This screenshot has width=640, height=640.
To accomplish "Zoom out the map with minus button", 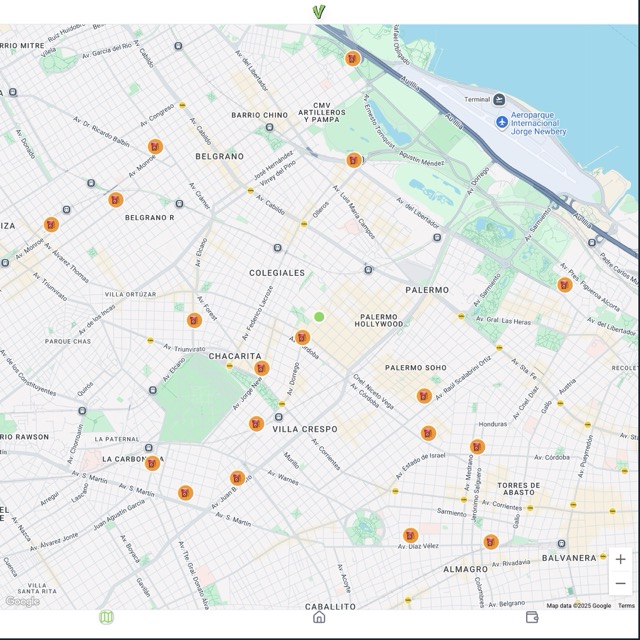I will [620, 583].
